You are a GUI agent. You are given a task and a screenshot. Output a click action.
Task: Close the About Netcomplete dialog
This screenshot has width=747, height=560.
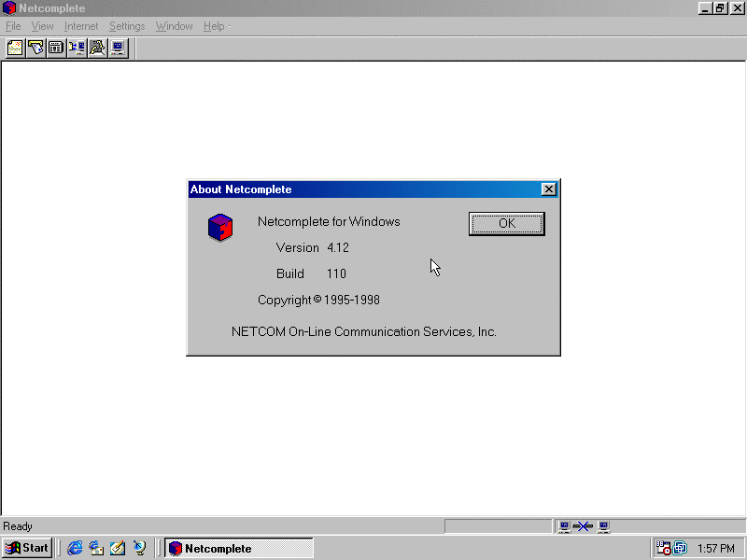pyautogui.click(x=548, y=189)
